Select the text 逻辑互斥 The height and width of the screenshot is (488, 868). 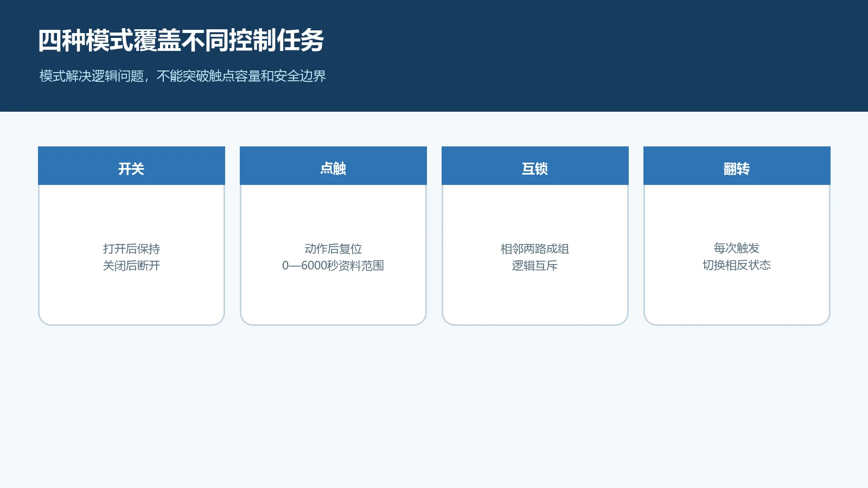click(535, 266)
